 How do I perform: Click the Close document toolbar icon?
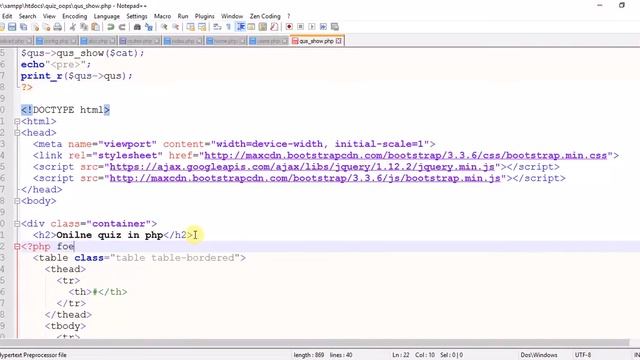tap(36, 27)
